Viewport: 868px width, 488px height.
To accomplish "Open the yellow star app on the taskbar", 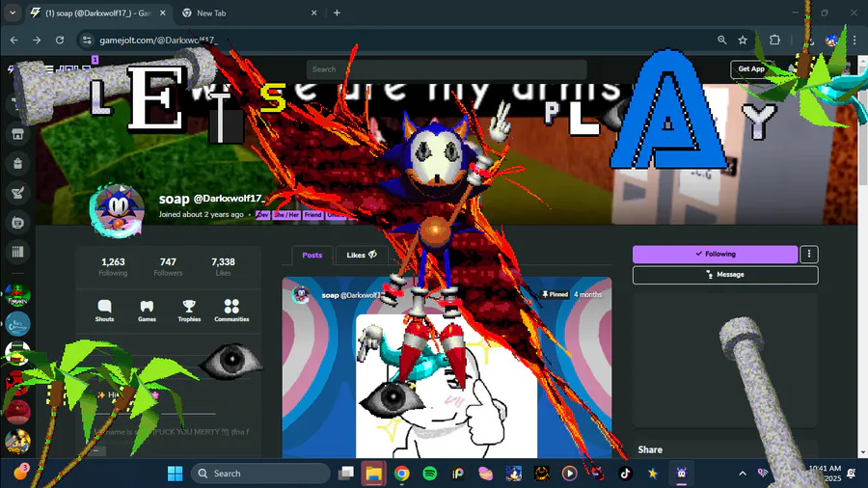I will click(653, 474).
